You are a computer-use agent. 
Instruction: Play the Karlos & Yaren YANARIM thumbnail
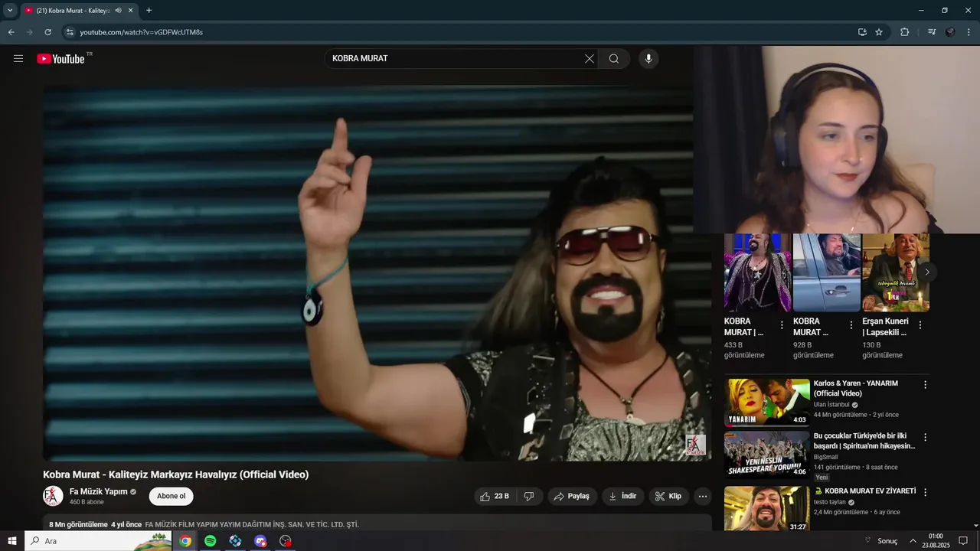(x=766, y=402)
